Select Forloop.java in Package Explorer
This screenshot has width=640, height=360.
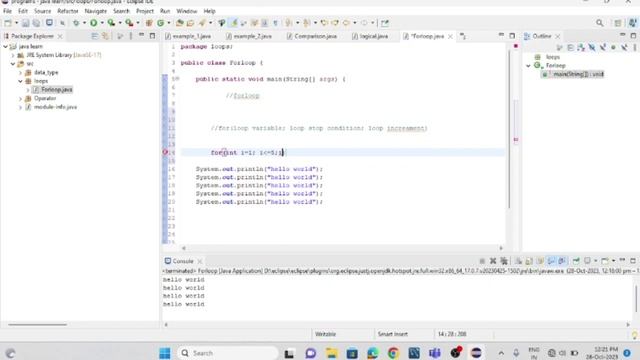click(53, 89)
